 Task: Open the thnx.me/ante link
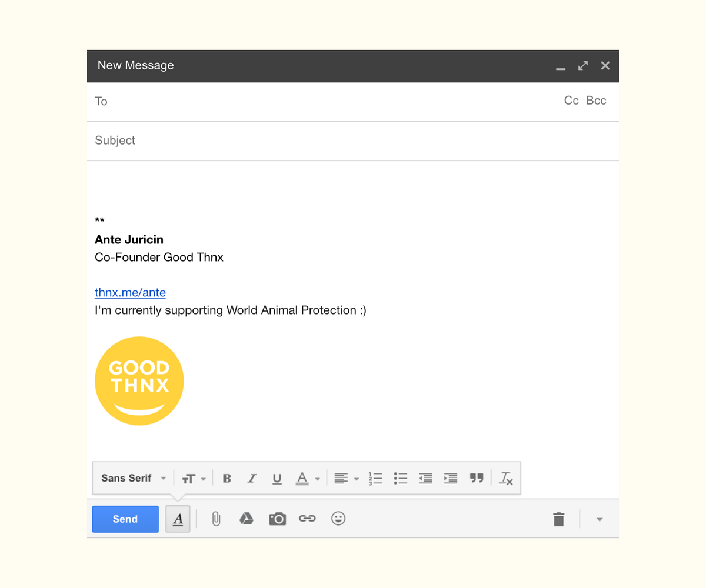click(130, 292)
